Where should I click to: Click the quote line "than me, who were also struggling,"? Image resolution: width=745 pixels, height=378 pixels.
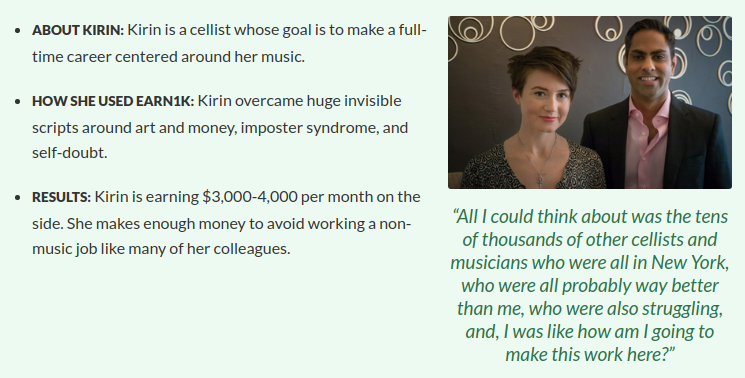[x=590, y=309]
